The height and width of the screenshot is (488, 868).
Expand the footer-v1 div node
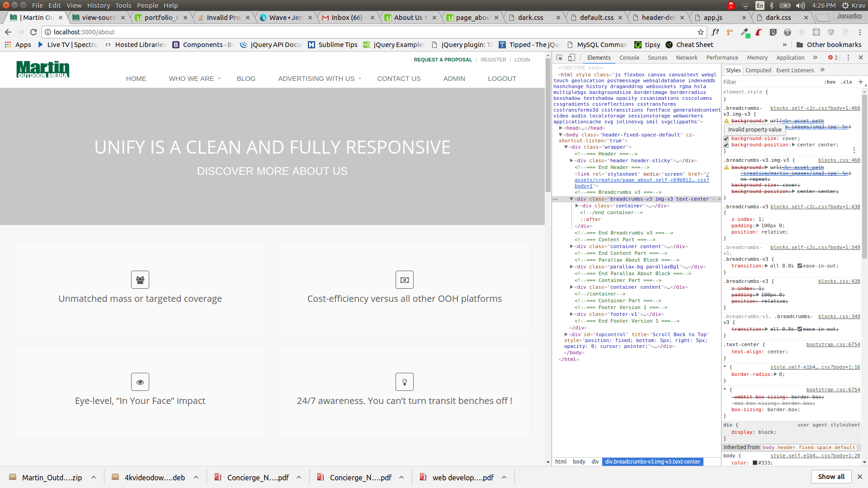point(571,314)
